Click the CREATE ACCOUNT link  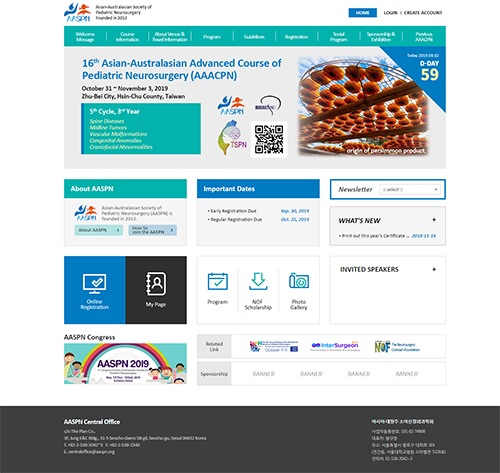(x=423, y=13)
